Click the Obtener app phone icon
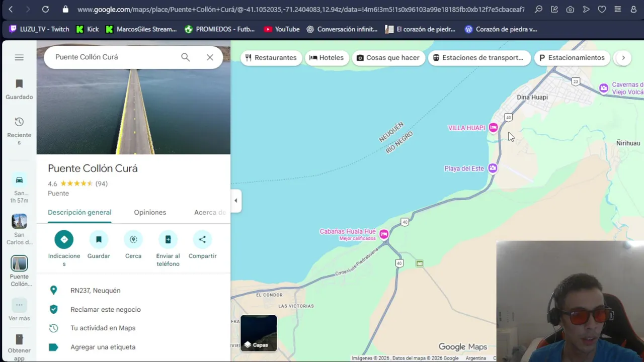 pyautogui.click(x=19, y=339)
